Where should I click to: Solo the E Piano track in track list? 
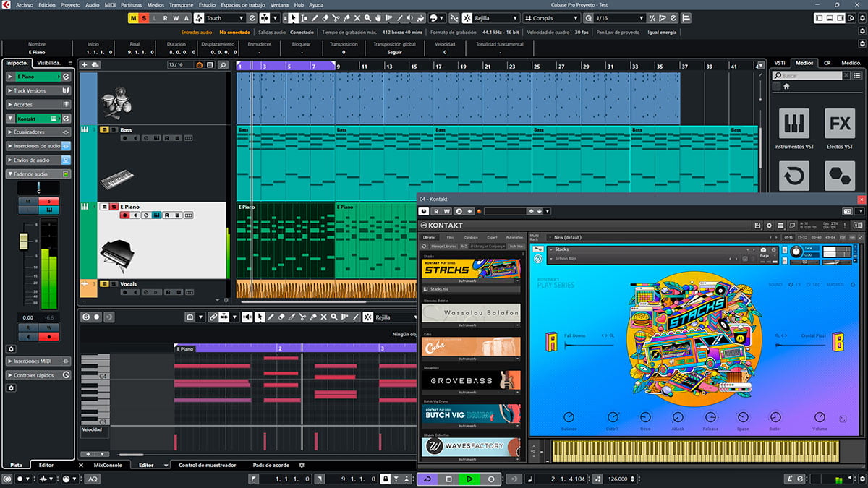112,207
